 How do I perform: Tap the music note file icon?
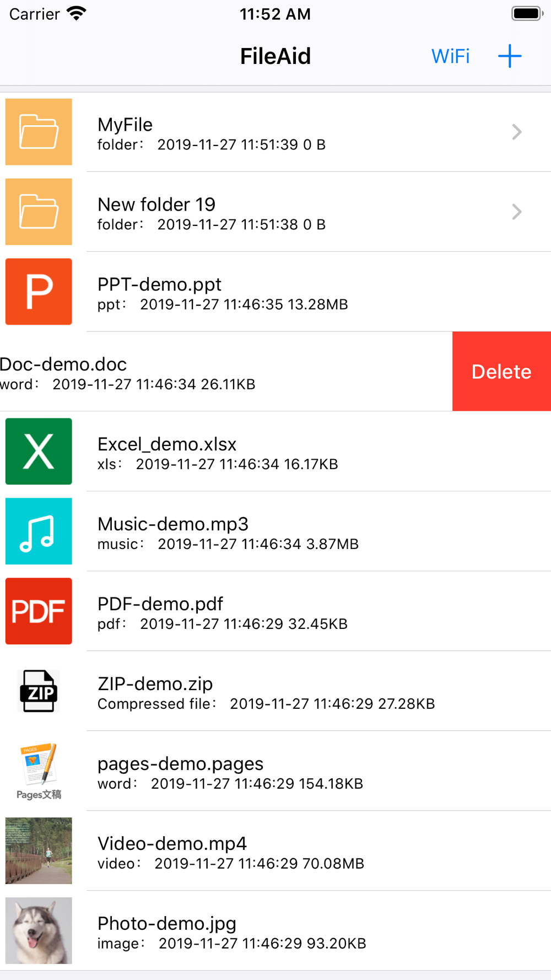[x=39, y=531]
